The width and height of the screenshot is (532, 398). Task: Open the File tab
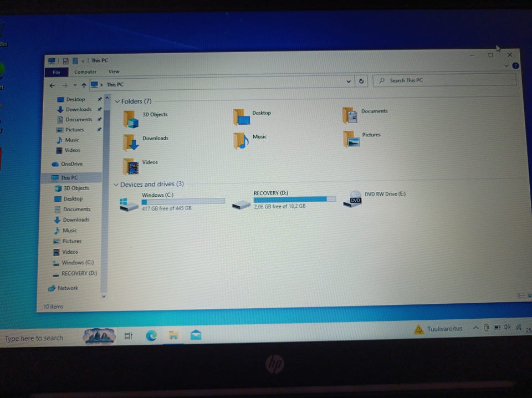click(x=57, y=72)
